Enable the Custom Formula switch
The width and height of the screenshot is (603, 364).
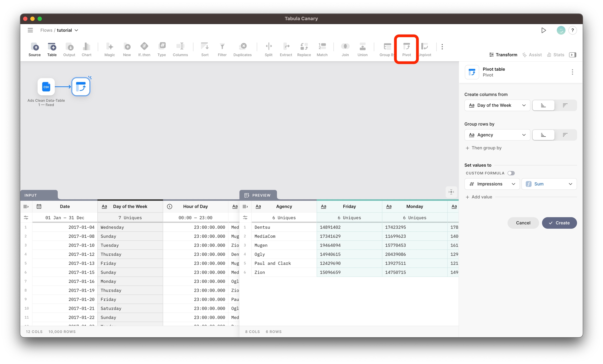click(511, 173)
